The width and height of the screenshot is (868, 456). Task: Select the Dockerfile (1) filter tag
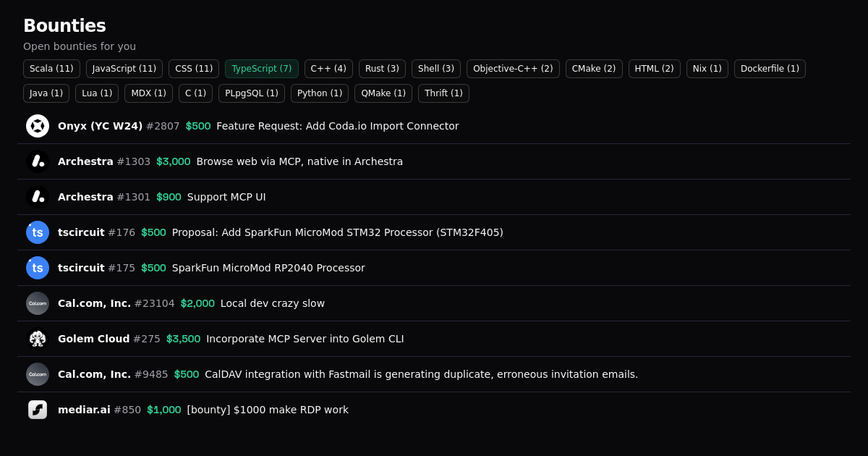(770, 69)
